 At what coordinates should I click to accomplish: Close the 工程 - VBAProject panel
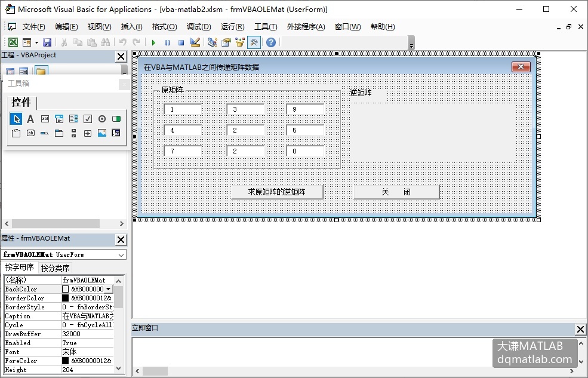[x=121, y=57]
